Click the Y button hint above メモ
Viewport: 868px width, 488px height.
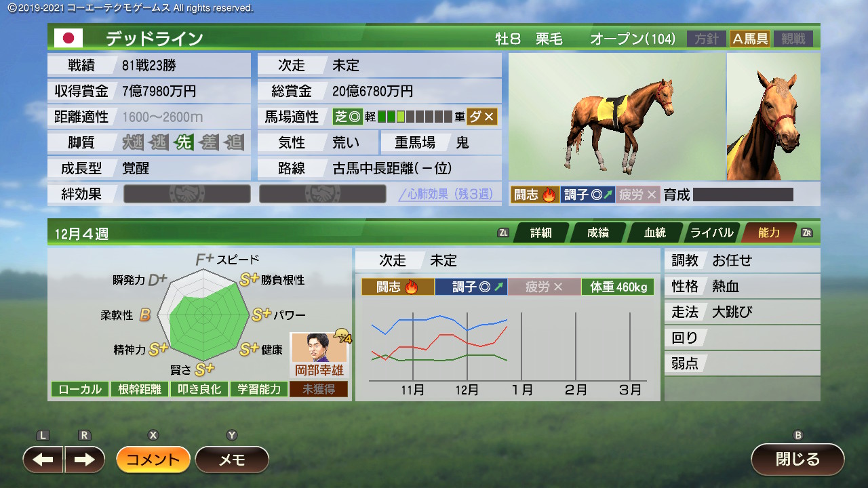(x=232, y=435)
